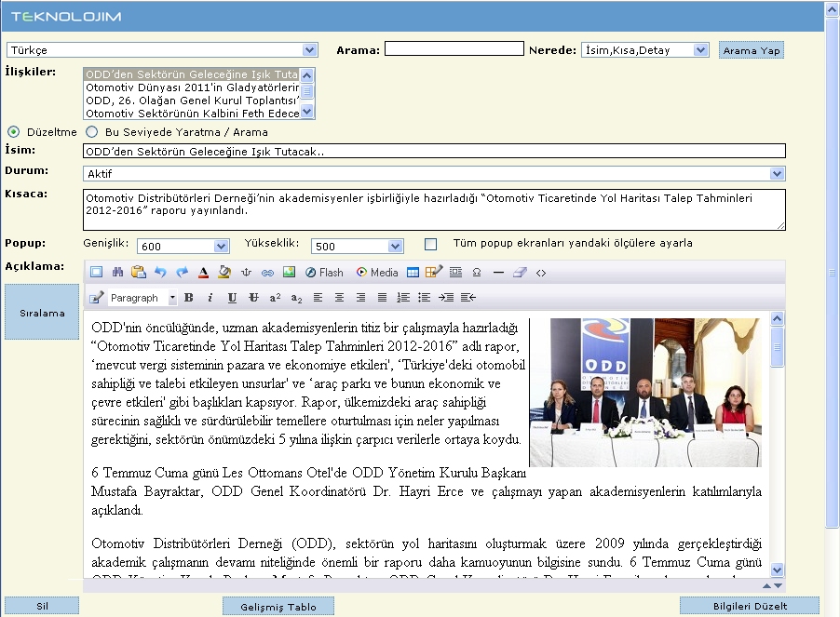
Task: Select 'Otomotiv Sektörünün Kalbini Feth Edece' item
Action: click(x=192, y=113)
